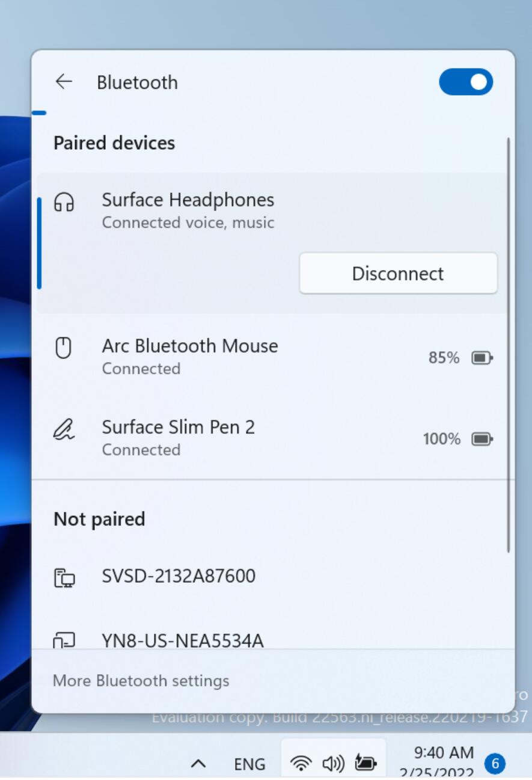Turn off the Bluetooth toggle switch
Image resolution: width=532 pixels, height=780 pixels.
point(466,82)
